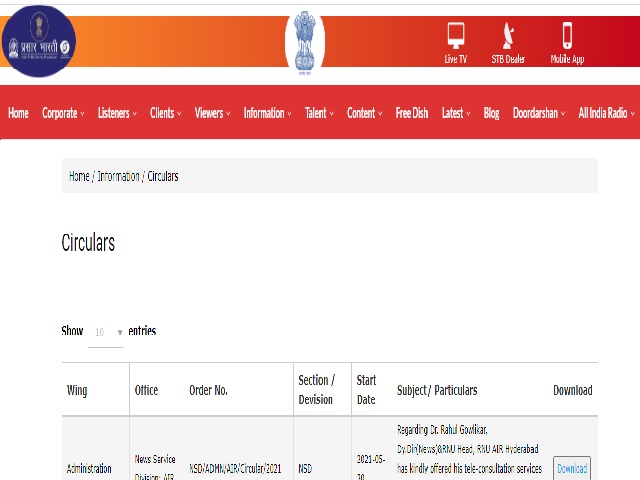
Task: Click Download button for NSD circular
Action: [x=572, y=468]
